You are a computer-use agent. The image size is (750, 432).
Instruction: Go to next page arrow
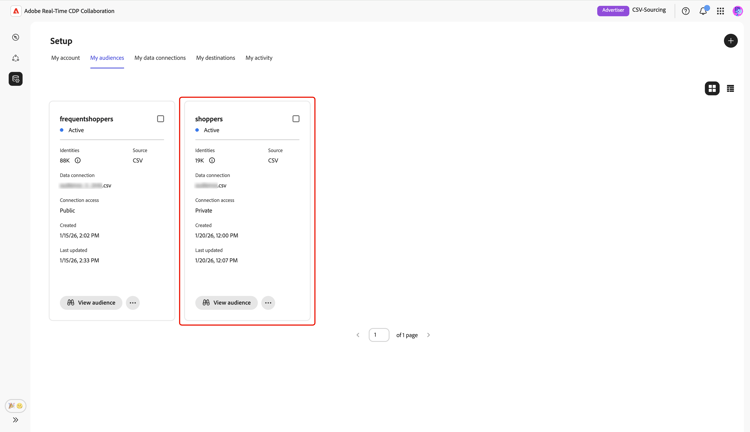tap(429, 335)
